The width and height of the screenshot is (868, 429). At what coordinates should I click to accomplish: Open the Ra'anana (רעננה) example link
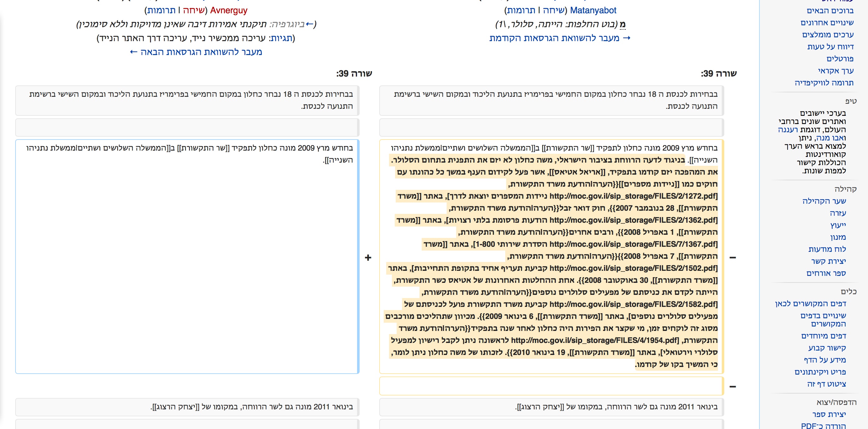pyautogui.click(x=788, y=130)
